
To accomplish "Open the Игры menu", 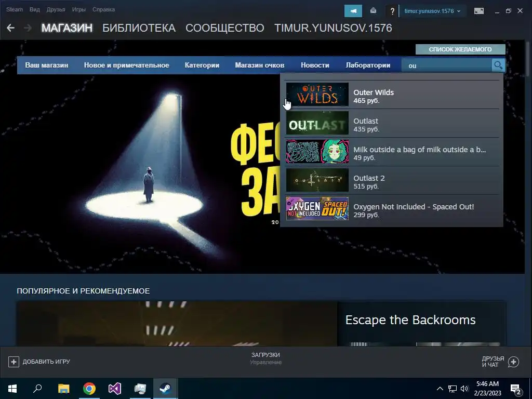I will coord(79,9).
